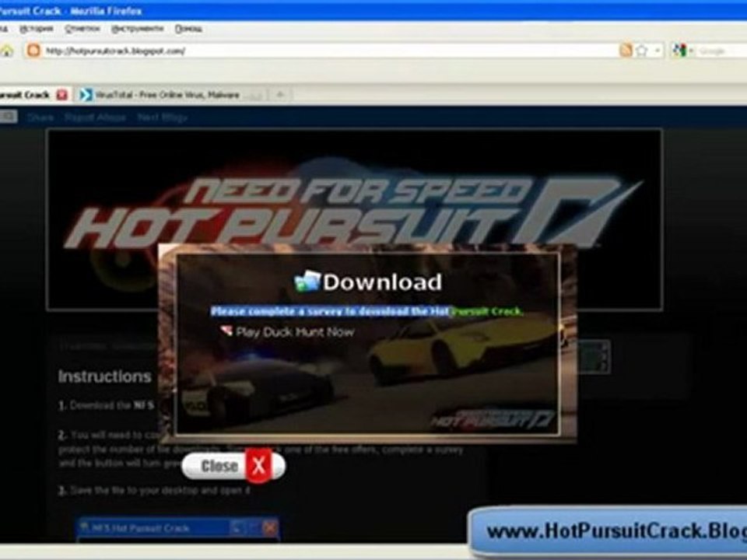This screenshot has height=560, width=747.
Task: Open the Отметки menu
Action: (x=82, y=29)
